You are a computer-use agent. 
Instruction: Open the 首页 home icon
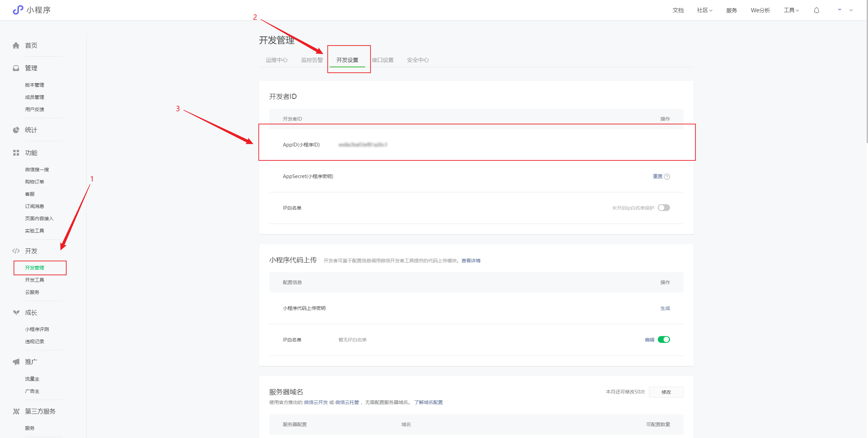coord(16,46)
